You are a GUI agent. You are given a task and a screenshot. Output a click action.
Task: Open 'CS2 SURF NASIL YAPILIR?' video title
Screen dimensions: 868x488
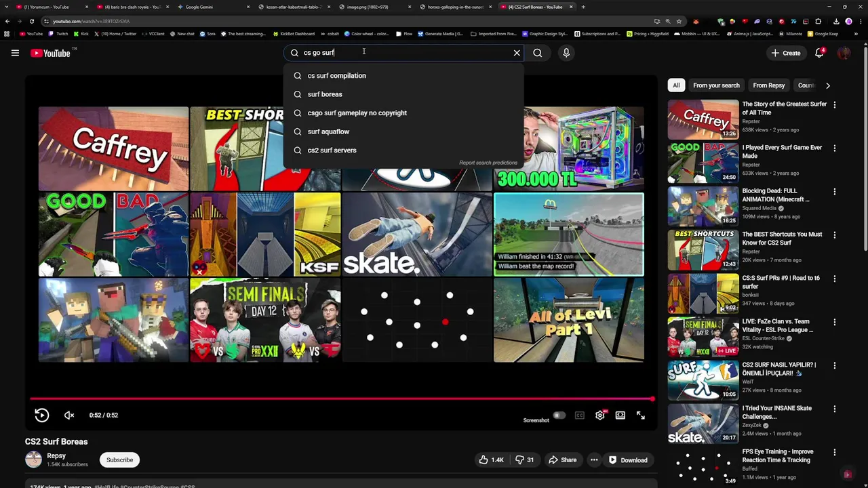(x=778, y=369)
